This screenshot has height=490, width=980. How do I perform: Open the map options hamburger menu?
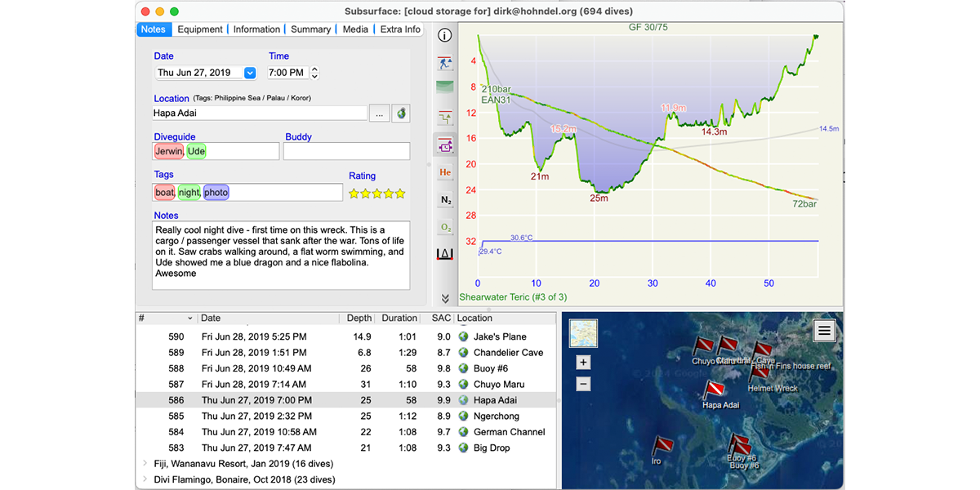click(x=824, y=330)
